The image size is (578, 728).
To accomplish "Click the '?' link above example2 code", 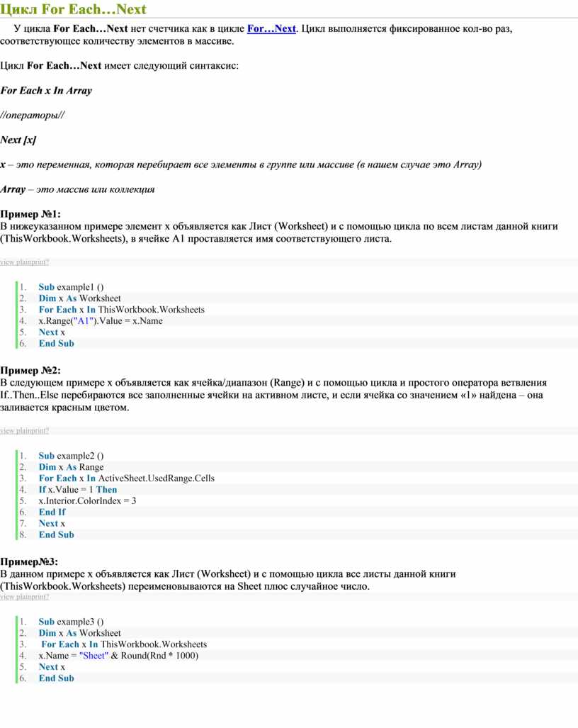I will tap(47, 431).
